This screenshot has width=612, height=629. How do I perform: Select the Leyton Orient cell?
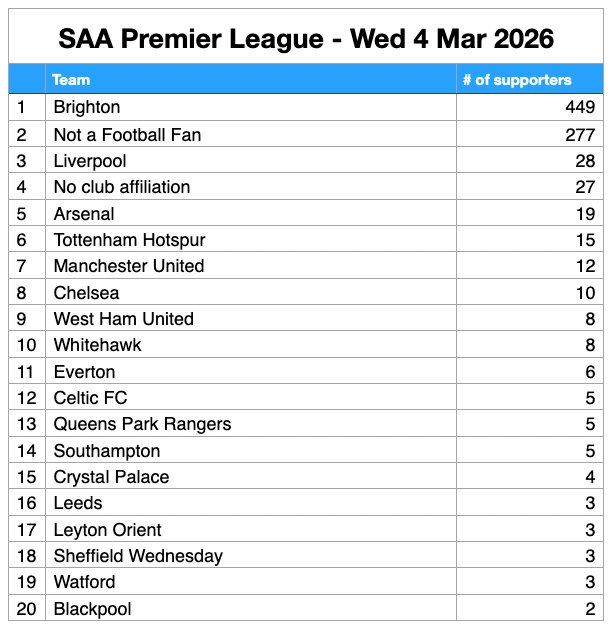coord(107,530)
